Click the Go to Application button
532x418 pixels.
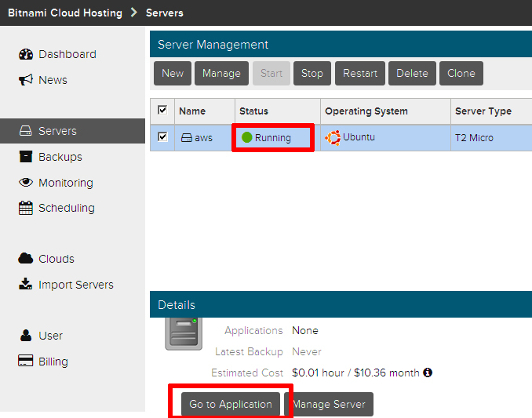[x=231, y=404]
